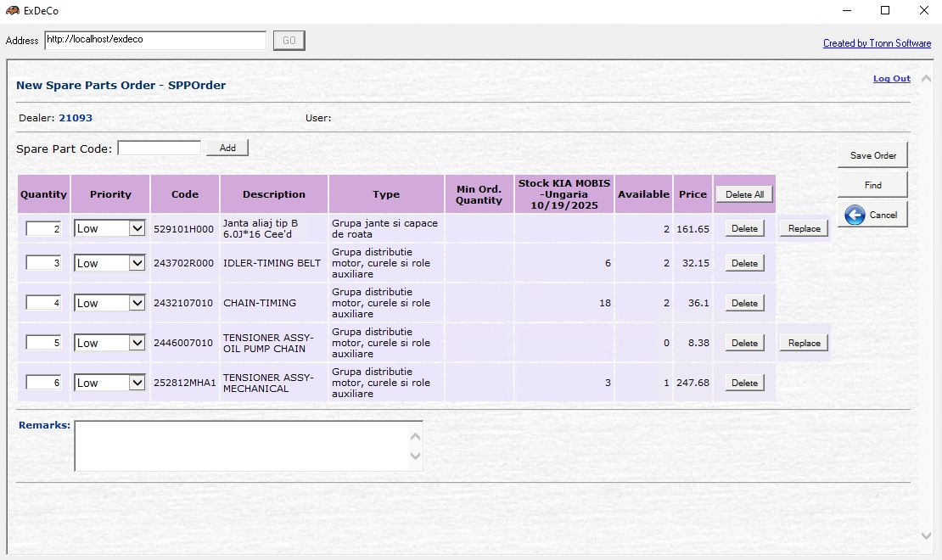Click the Log Out link
The height and width of the screenshot is (560, 942).
click(891, 79)
